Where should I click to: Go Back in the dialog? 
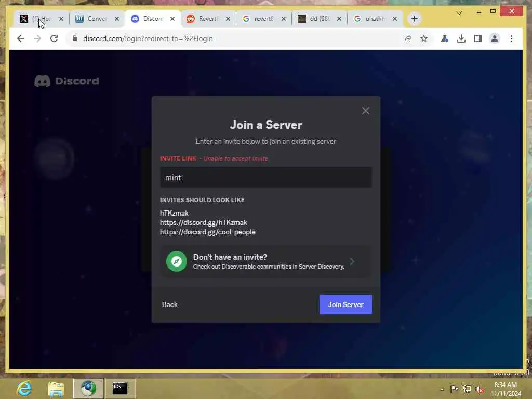pyautogui.click(x=170, y=304)
